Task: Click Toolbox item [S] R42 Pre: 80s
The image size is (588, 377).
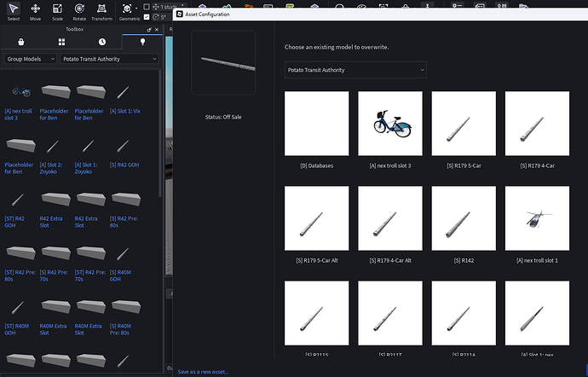Action: tap(126, 211)
